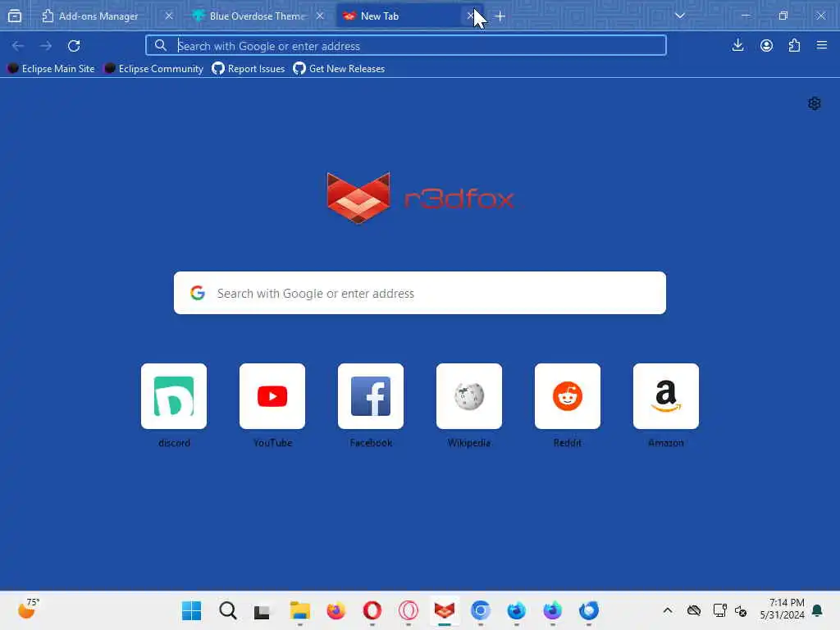
Task: Open File Explorer from taskbar
Action: 300,610
